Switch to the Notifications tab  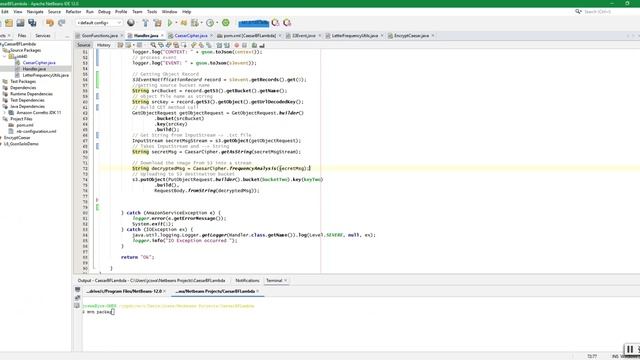(x=247, y=281)
